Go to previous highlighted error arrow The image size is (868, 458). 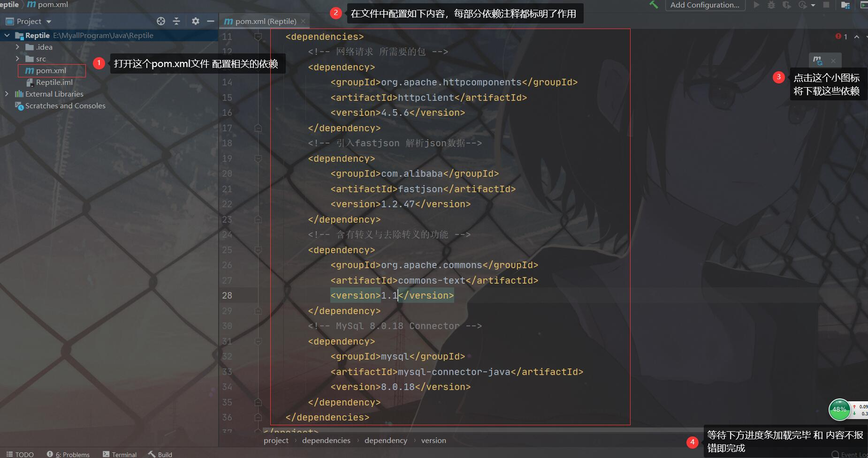point(857,37)
